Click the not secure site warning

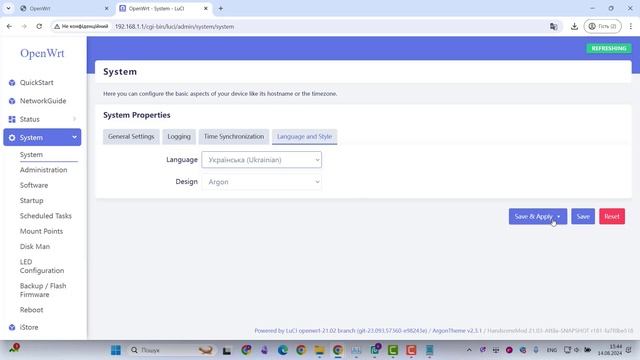[x=81, y=26]
